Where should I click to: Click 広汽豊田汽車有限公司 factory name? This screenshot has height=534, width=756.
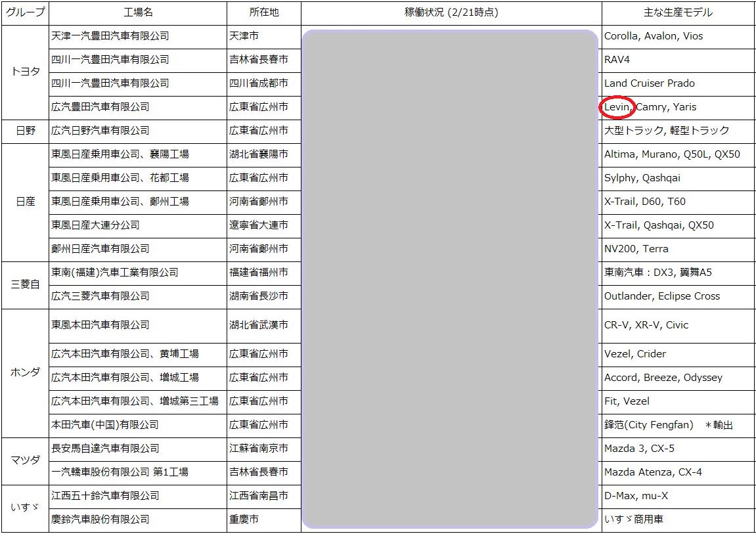100,107
